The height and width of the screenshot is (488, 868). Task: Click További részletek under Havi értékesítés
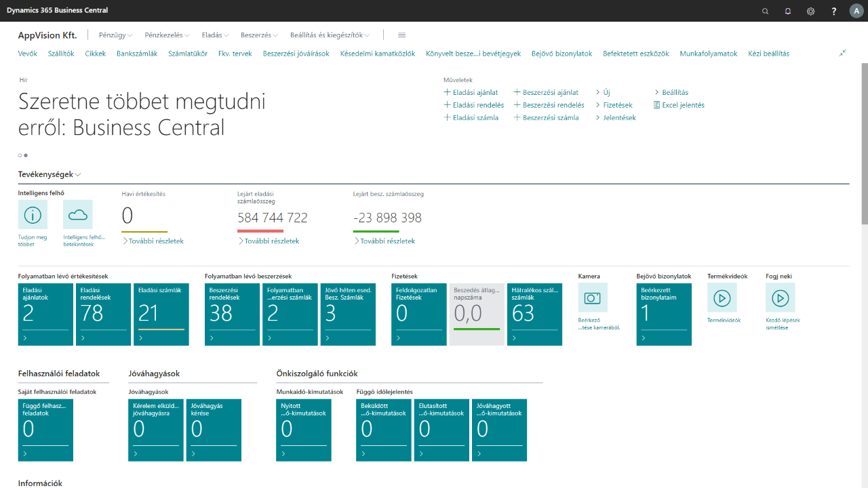153,241
